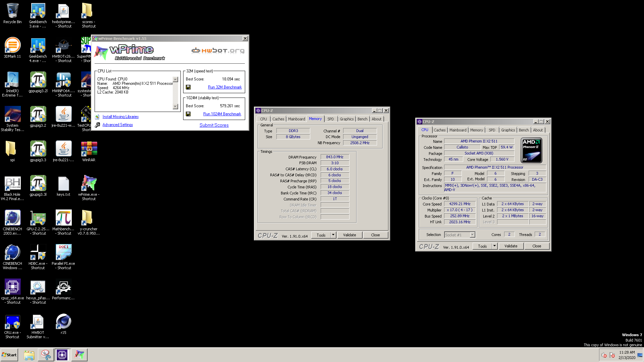
Task: Open Mainboard tab in Memory CPU-Z window
Action: 297,119
